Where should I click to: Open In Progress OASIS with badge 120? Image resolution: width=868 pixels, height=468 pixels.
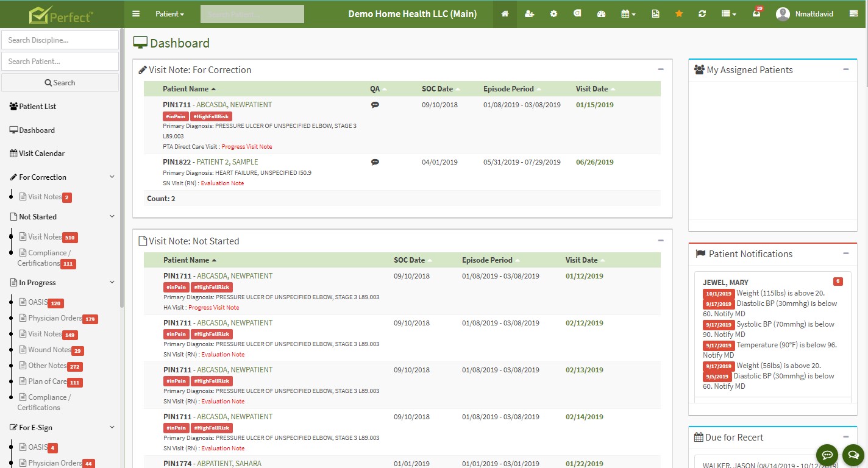pos(41,303)
